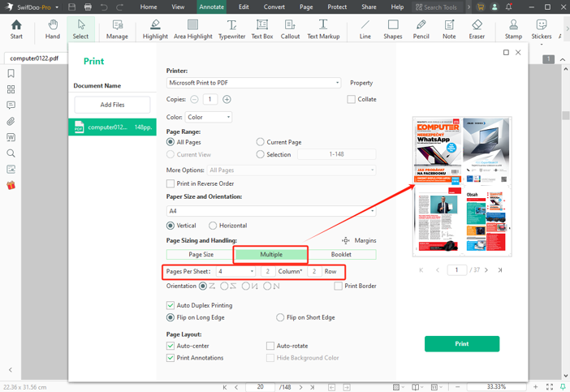Image resolution: width=570 pixels, height=392 pixels.
Task: Open the Convert menu tab
Action: (x=274, y=7)
